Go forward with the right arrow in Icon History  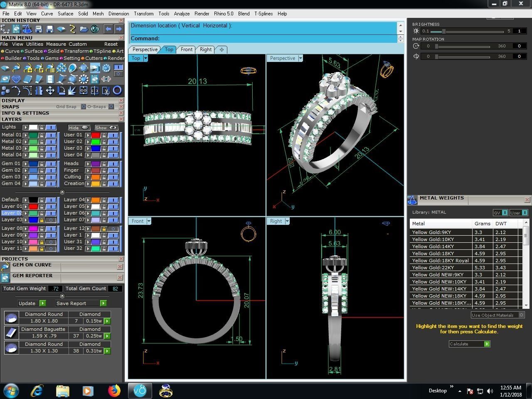tap(119, 29)
